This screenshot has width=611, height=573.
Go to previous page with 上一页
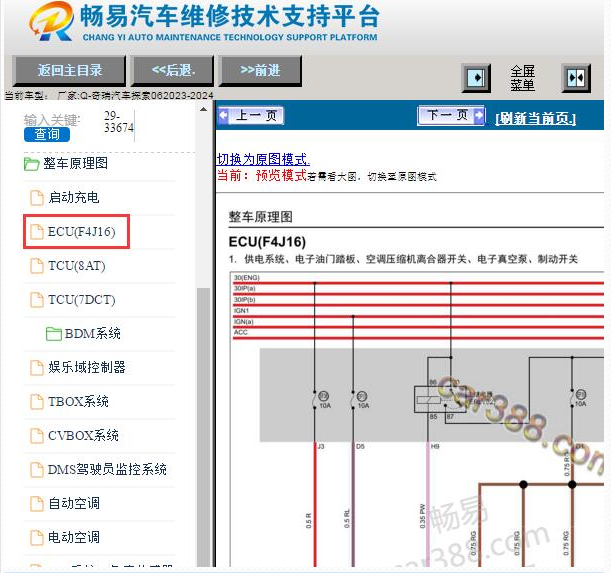[251, 115]
